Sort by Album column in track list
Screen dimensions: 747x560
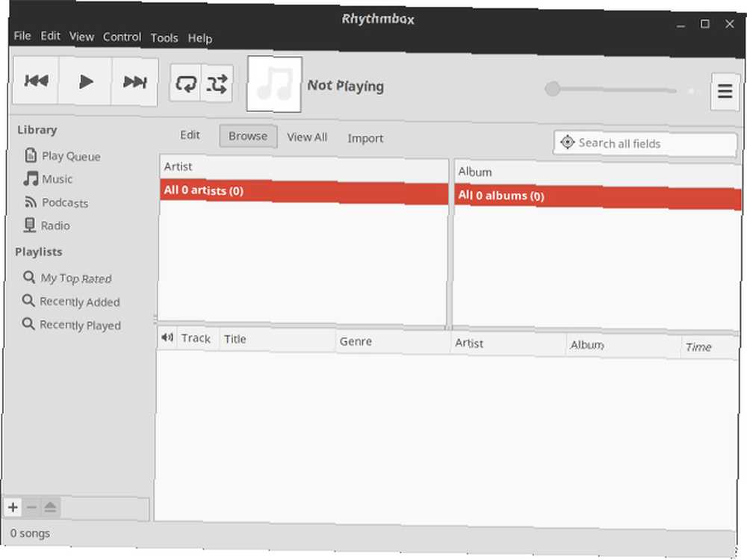tap(624, 346)
